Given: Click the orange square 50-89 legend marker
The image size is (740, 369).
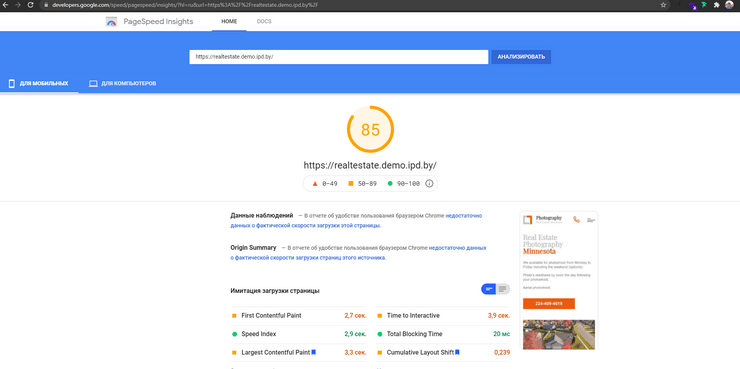Looking at the screenshot, I should [x=351, y=184].
